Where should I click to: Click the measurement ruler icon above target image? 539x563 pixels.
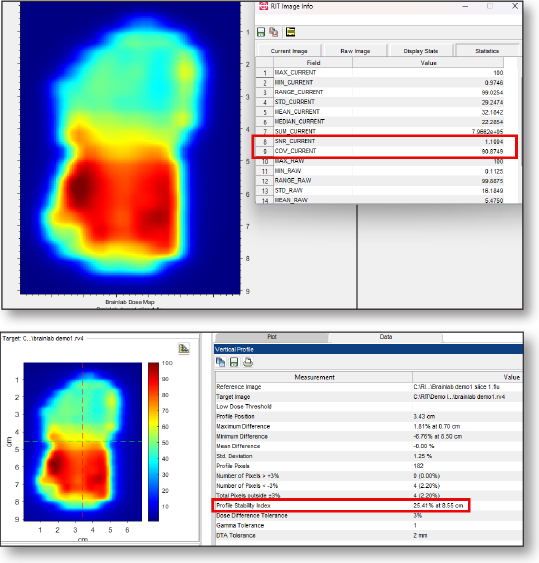click(x=184, y=349)
